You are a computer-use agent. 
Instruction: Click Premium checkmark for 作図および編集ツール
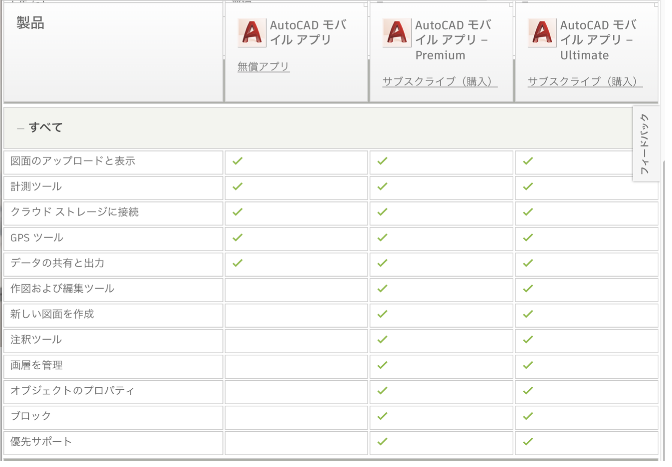(382, 289)
